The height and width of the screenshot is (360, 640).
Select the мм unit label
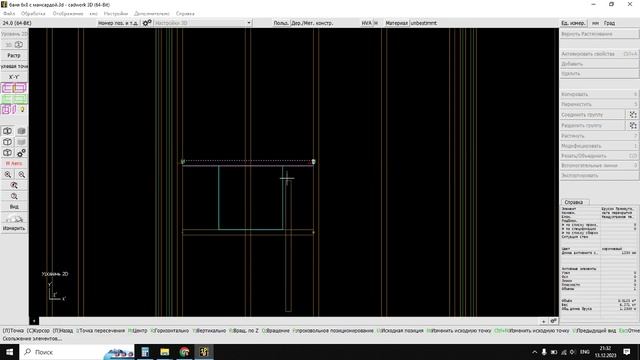click(595, 23)
